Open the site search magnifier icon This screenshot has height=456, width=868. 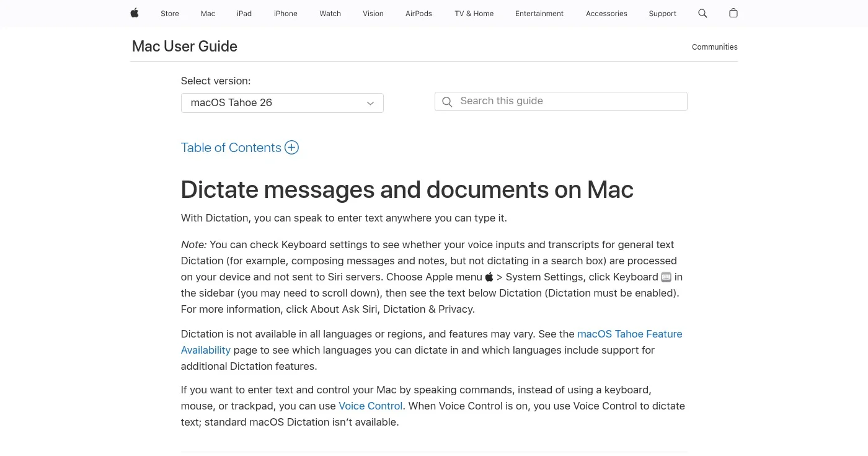tap(702, 13)
